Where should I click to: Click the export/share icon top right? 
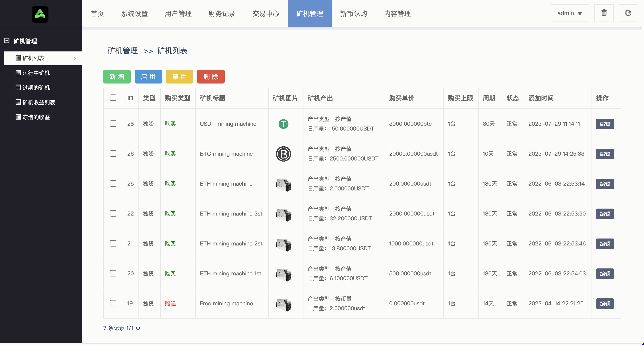coord(628,13)
